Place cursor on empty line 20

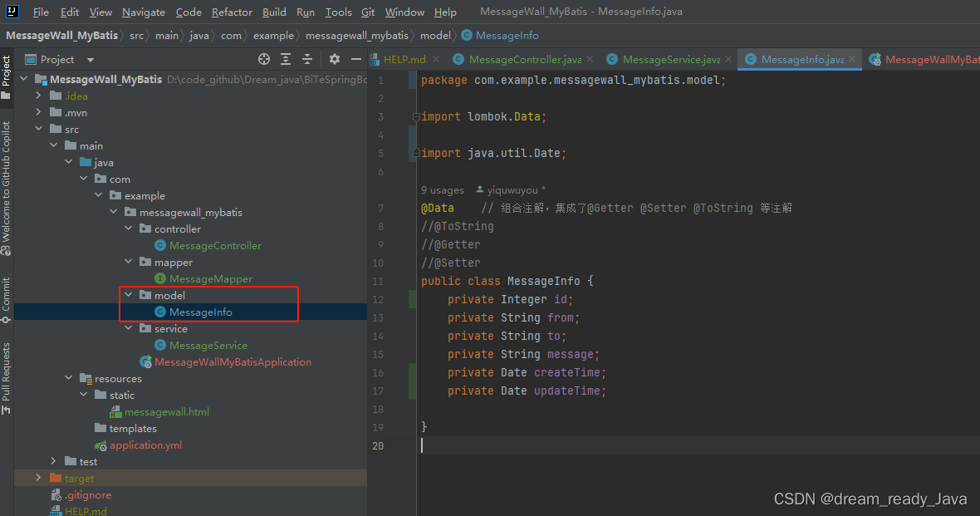point(698,445)
